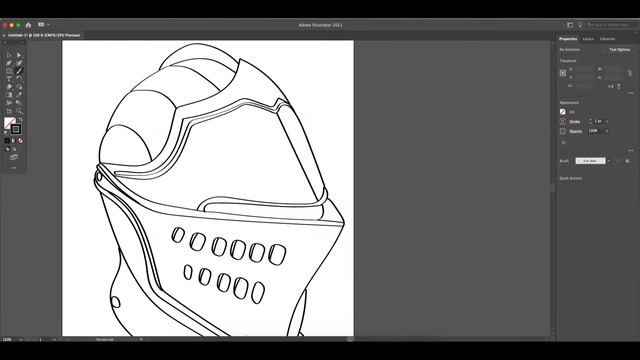Open Edit Toolbar three dots
This screenshot has height=360, width=640.
click(x=14, y=167)
